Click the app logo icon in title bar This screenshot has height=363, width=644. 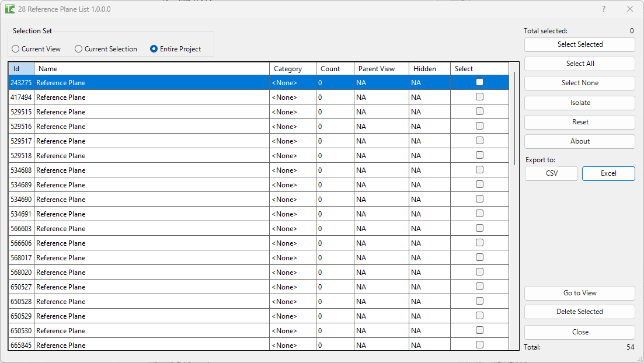(10, 9)
